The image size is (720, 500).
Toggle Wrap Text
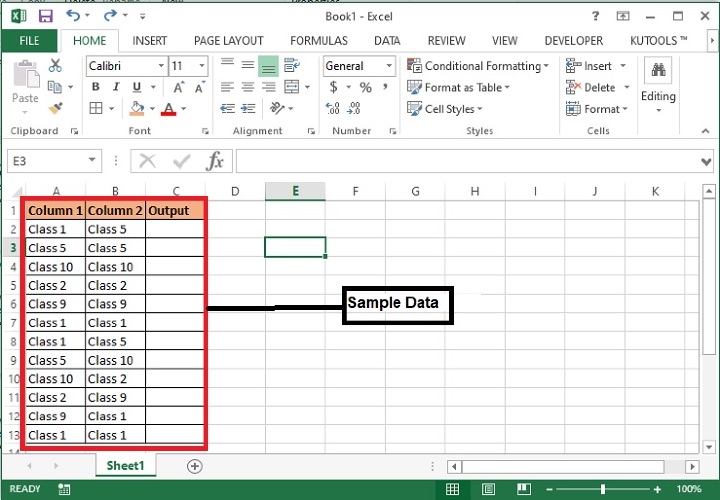click(292, 65)
